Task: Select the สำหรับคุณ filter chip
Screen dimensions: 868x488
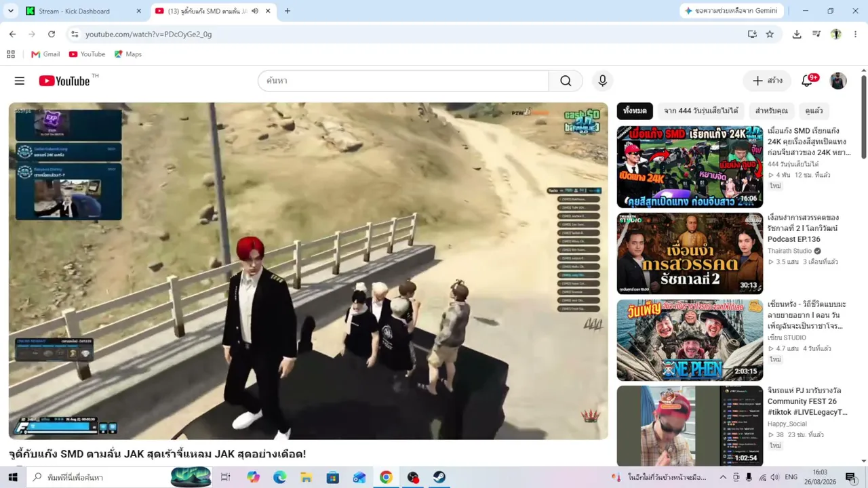Action: click(772, 110)
